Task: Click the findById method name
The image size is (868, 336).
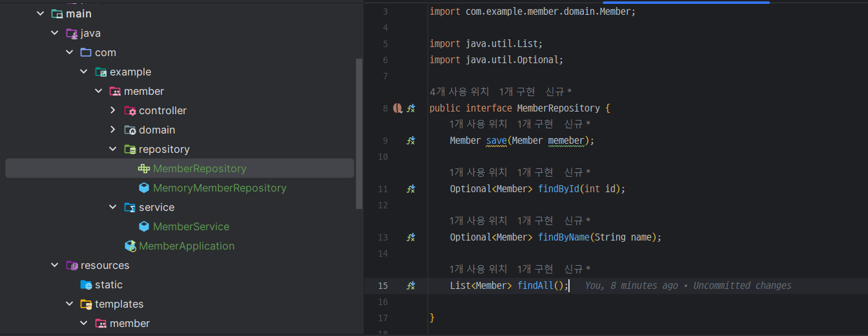Action: [x=559, y=189]
